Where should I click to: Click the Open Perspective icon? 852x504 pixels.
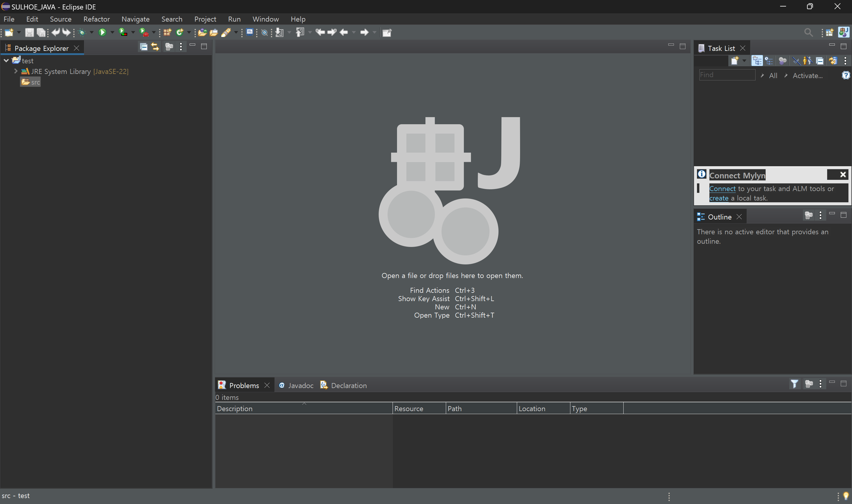(x=830, y=32)
